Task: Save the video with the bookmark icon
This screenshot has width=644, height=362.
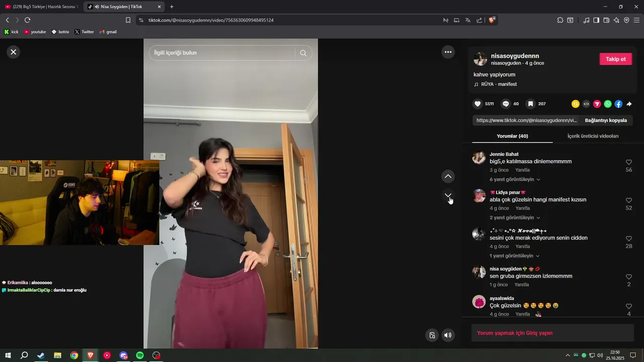Action: point(530,104)
